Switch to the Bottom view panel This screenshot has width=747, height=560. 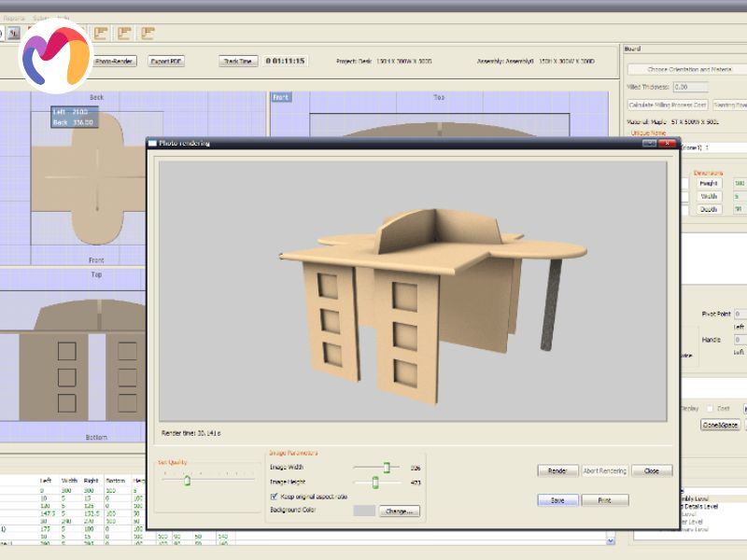click(95, 436)
